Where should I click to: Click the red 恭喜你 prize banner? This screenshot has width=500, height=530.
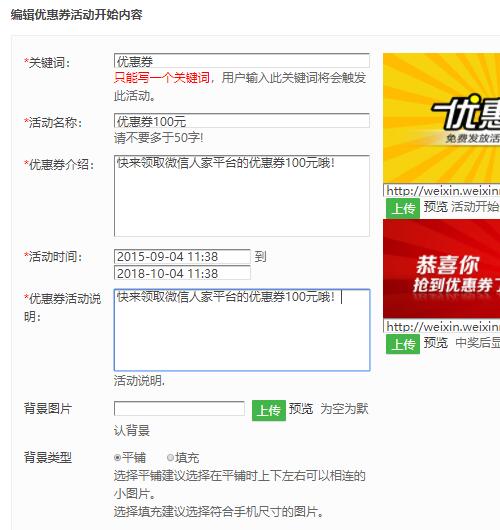[x=442, y=268]
